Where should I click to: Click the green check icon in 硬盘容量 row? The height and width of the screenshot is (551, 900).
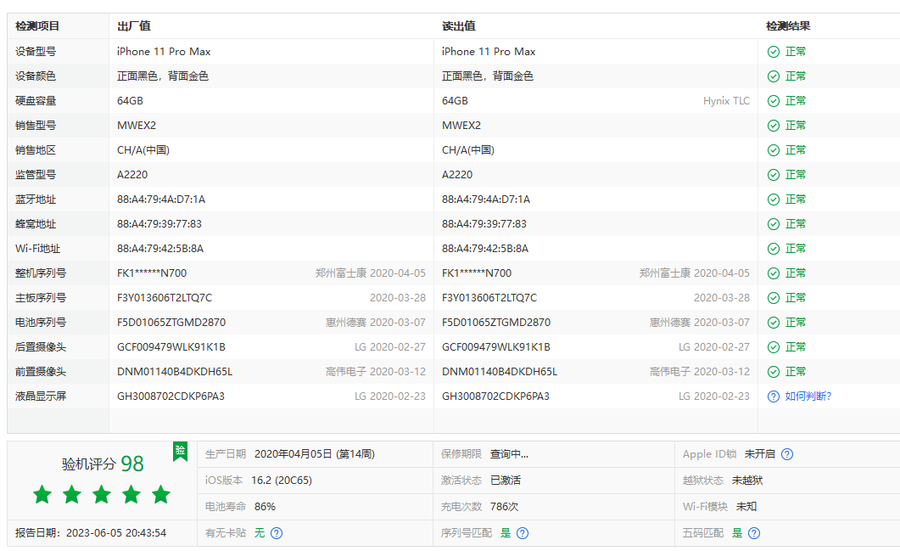click(773, 101)
